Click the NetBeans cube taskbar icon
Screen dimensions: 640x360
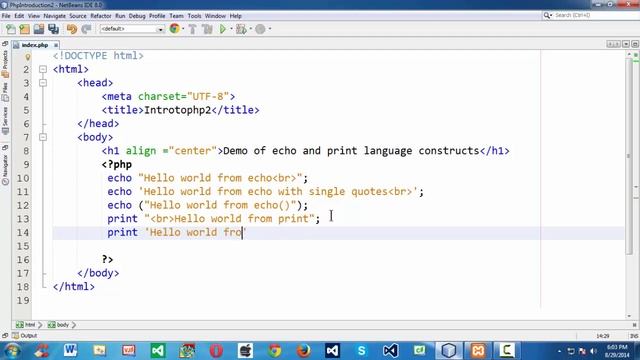point(449,351)
